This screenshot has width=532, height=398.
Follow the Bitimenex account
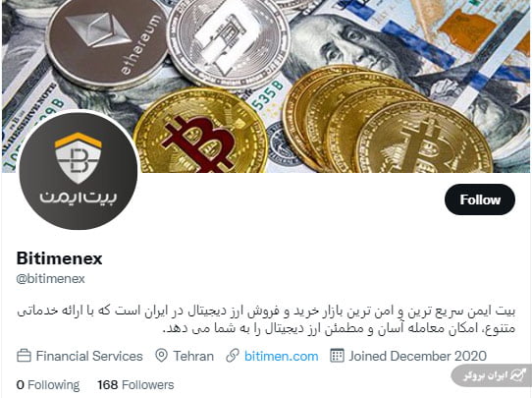480,199
